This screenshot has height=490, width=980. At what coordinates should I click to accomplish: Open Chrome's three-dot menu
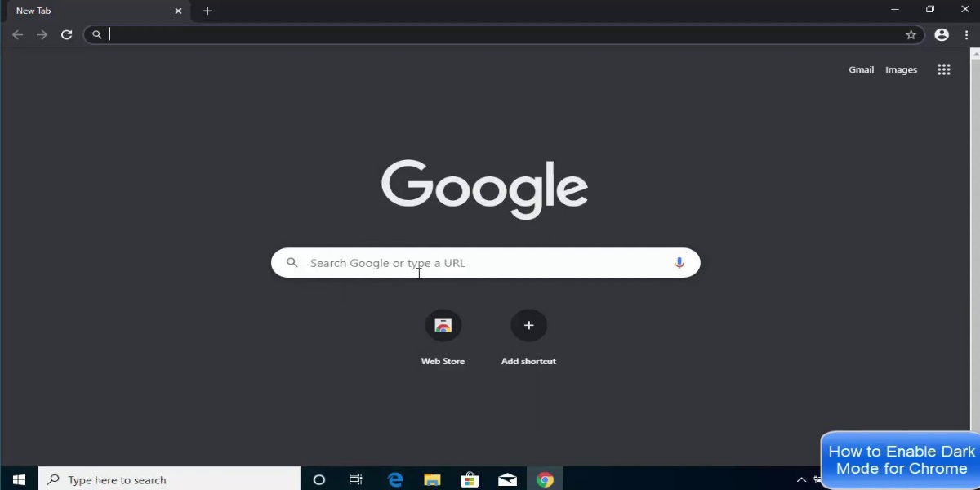pos(966,34)
